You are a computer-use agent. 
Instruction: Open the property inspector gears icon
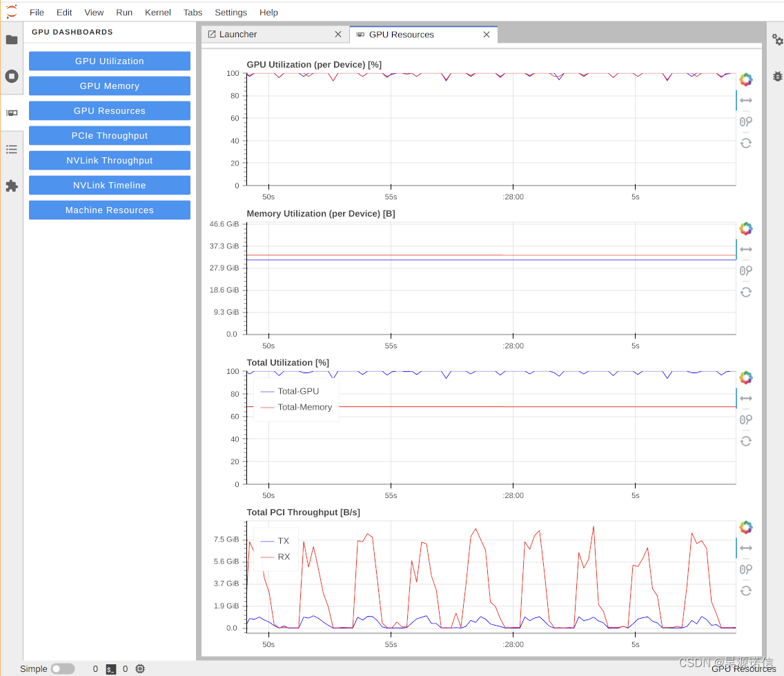(x=777, y=39)
